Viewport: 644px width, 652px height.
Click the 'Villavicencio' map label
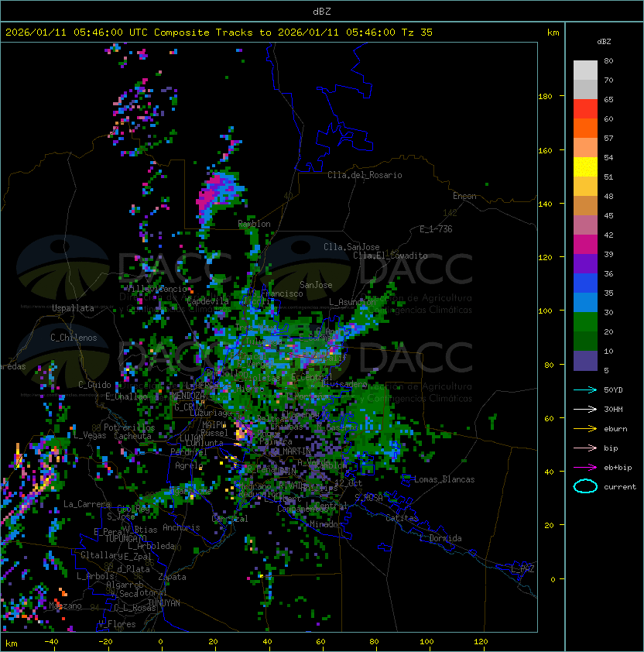click(x=156, y=289)
